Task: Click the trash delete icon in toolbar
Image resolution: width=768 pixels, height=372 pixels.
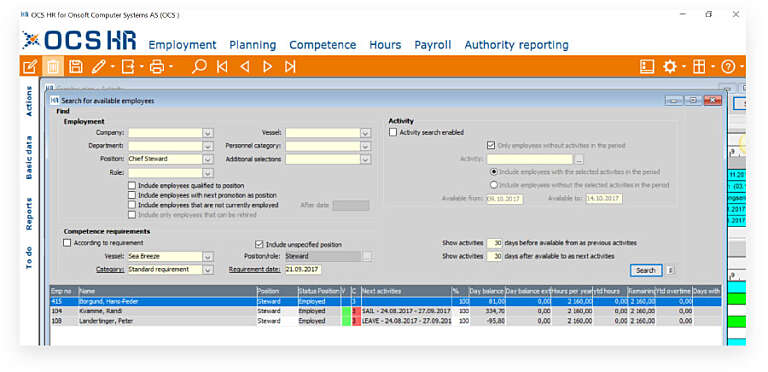Action: click(x=53, y=67)
